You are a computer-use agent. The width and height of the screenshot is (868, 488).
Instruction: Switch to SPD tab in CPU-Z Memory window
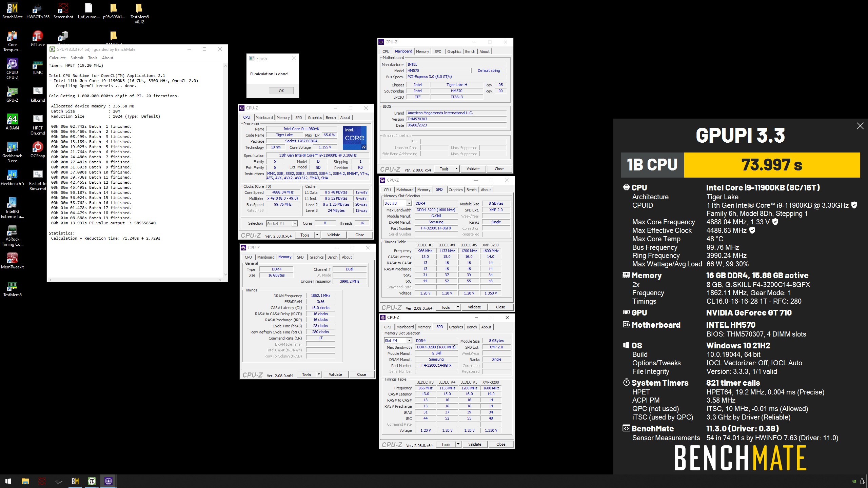coord(300,257)
